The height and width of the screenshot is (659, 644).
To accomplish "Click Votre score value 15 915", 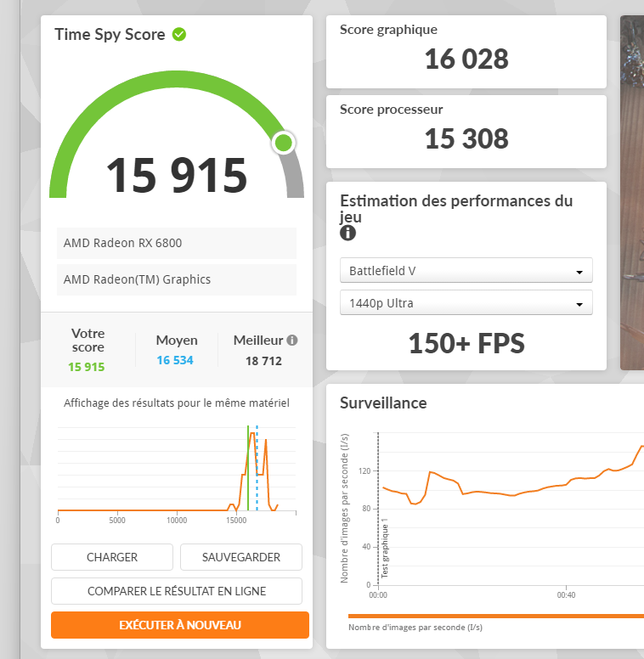I will (86, 367).
